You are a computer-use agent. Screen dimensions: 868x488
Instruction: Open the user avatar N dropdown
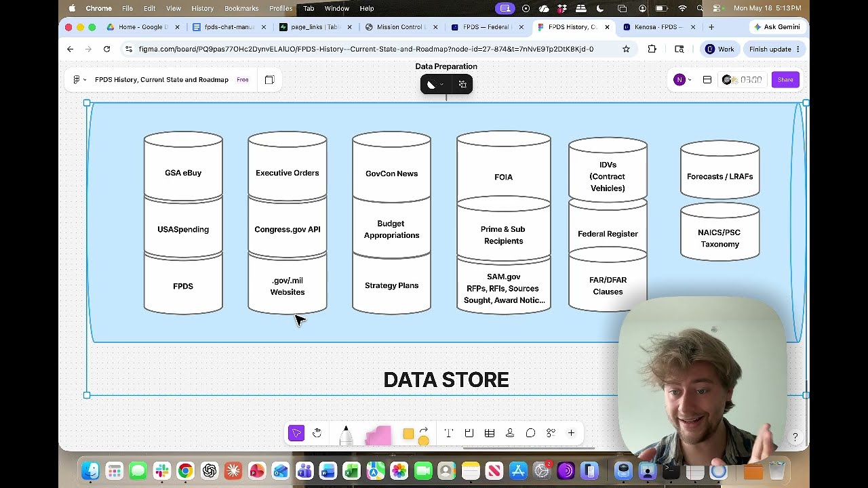pos(682,80)
